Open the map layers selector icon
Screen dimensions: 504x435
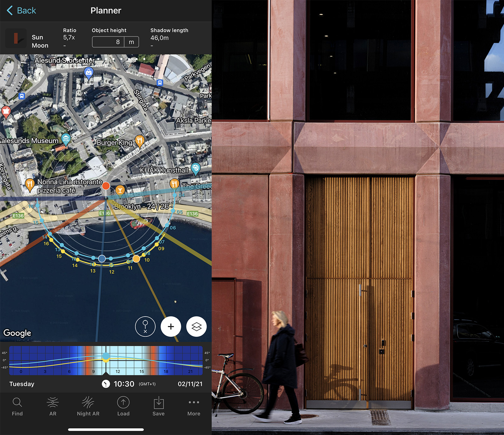pos(196,327)
